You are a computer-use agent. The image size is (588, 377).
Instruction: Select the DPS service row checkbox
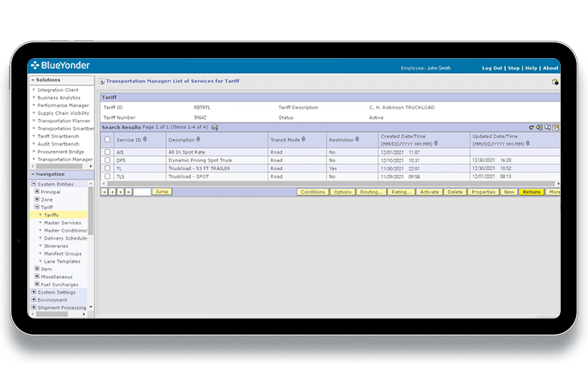108,161
